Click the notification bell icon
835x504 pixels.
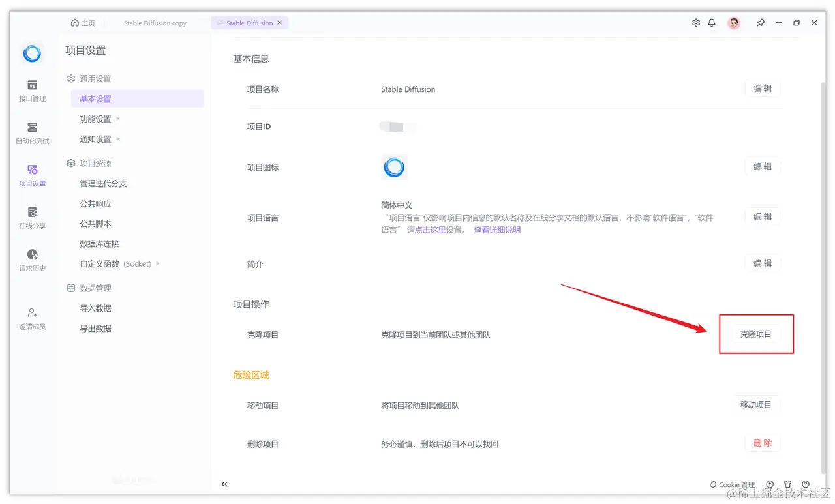[712, 22]
